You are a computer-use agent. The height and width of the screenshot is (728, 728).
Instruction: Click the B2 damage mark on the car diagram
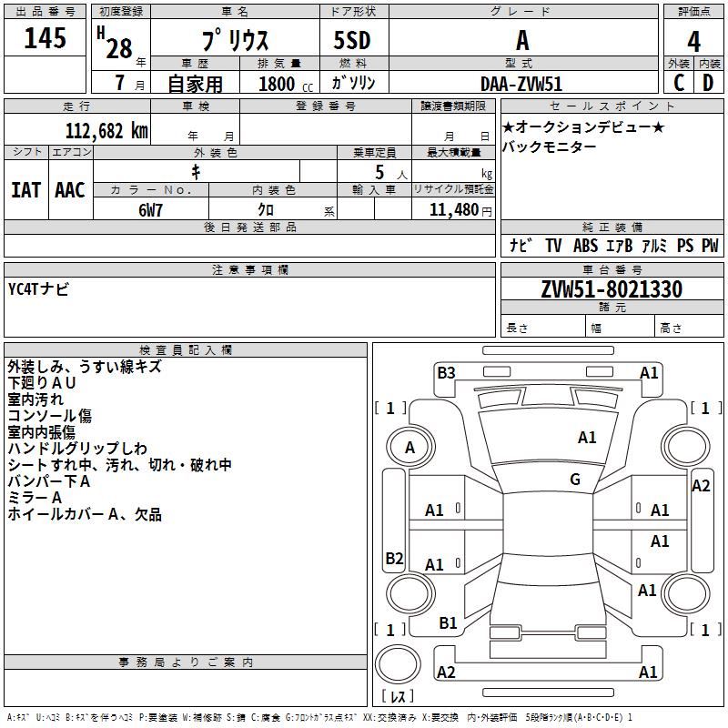coord(394,558)
